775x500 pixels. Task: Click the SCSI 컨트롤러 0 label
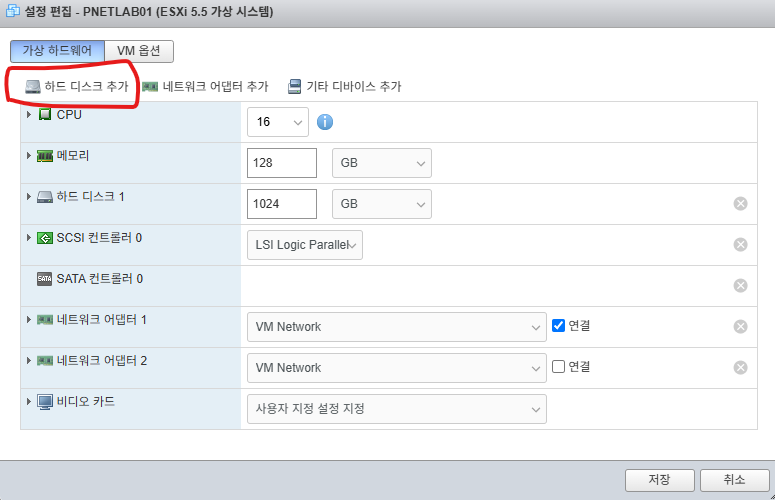[99, 238]
